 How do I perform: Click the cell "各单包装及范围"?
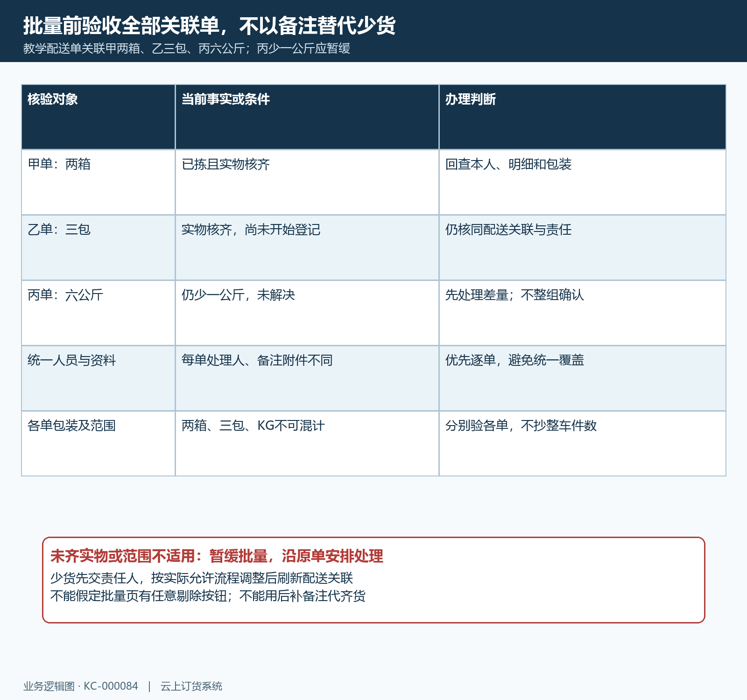99,444
